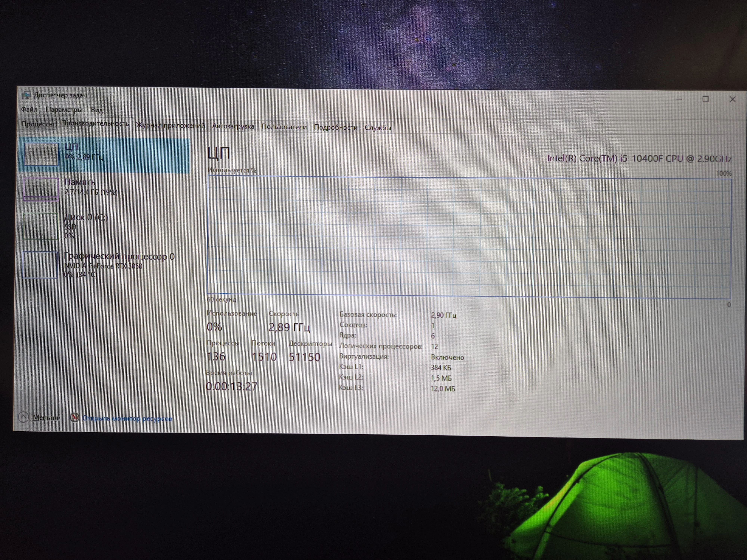Click the Включено virtualization value
Image resolution: width=747 pixels, height=560 pixels.
[x=447, y=357]
